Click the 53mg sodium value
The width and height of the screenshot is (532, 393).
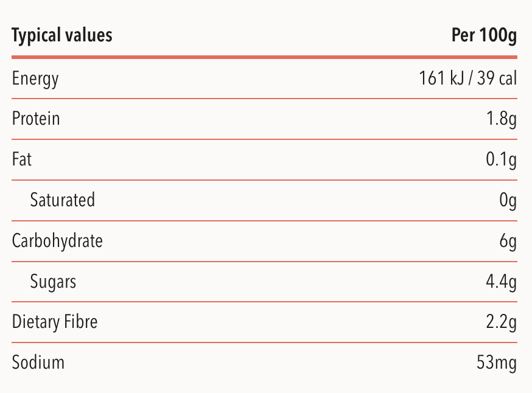click(x=497, y=363)
